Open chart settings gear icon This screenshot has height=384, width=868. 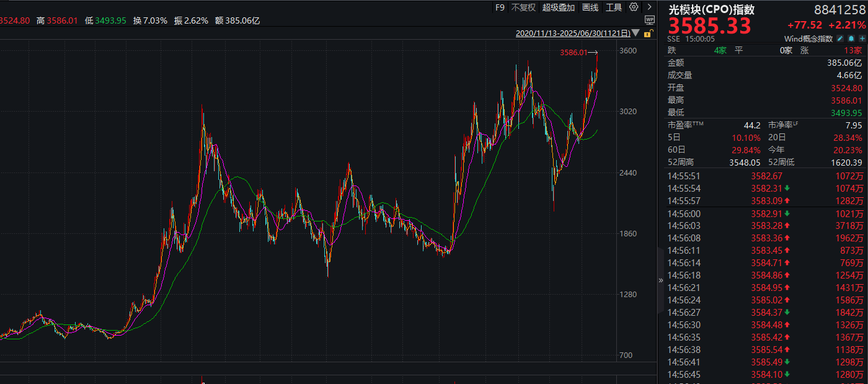[x=633, y=7]
